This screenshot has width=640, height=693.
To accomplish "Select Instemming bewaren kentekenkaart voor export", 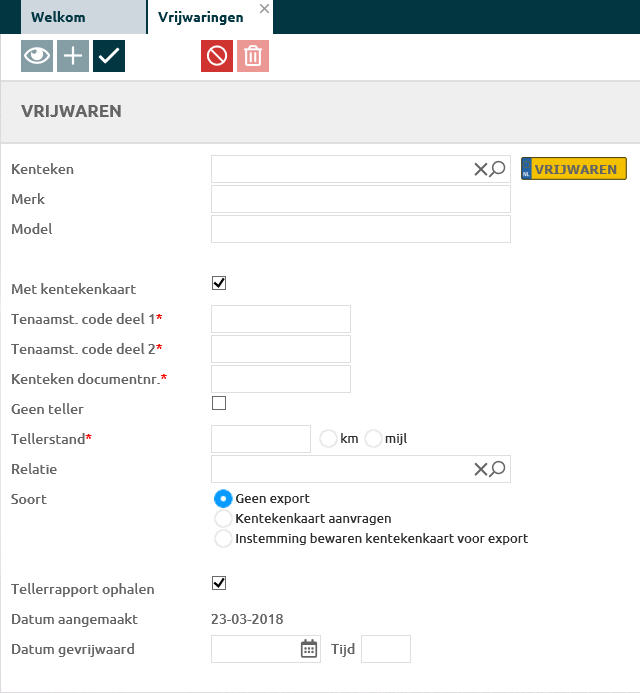I will tap(224, 538).
